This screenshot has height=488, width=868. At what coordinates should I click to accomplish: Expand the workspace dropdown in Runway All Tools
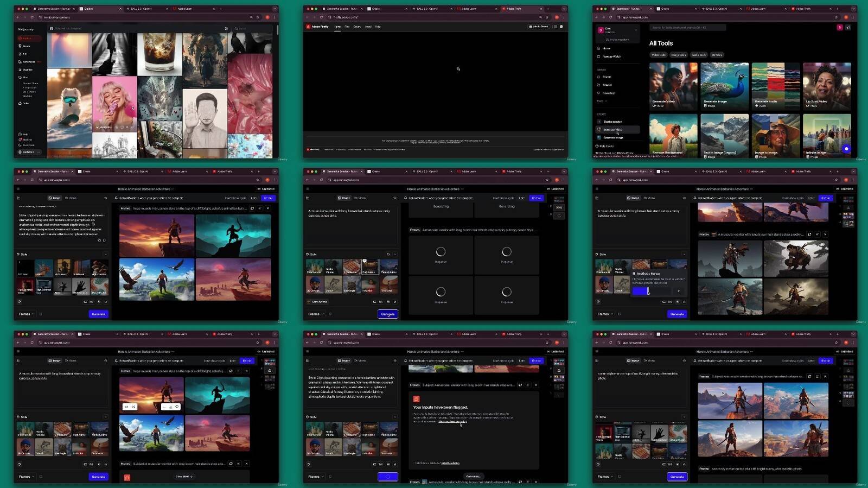tap(636, 30)
